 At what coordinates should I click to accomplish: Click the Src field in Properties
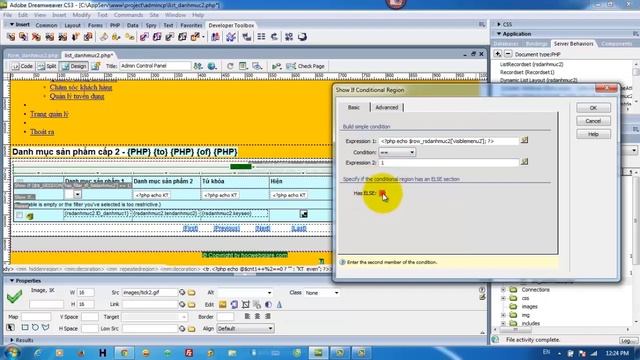tap(150, 293)
